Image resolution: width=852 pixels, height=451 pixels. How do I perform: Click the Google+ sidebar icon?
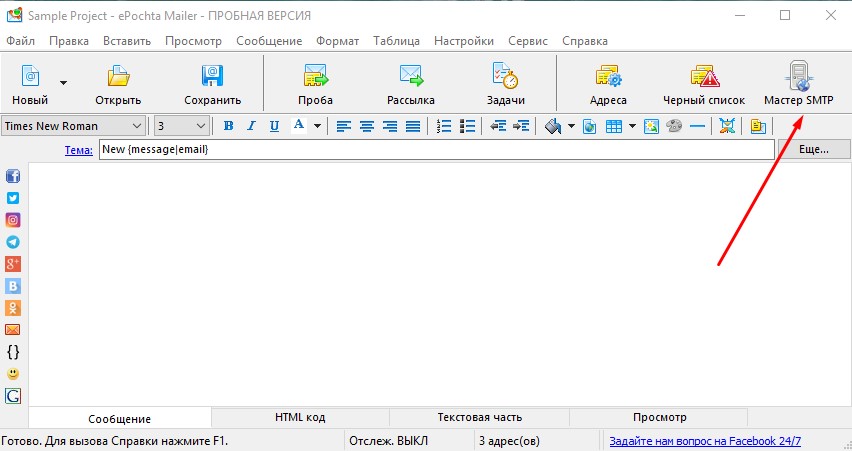click(13, 264)
